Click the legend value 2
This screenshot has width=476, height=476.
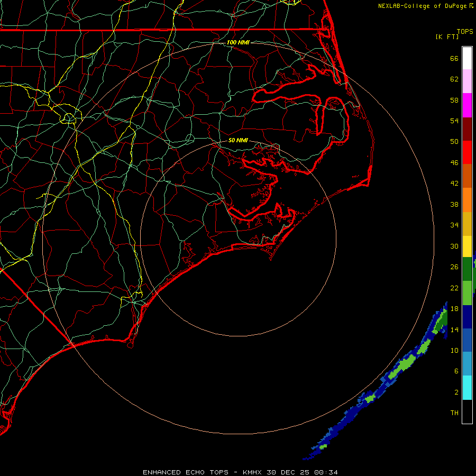tap(456, 392)
